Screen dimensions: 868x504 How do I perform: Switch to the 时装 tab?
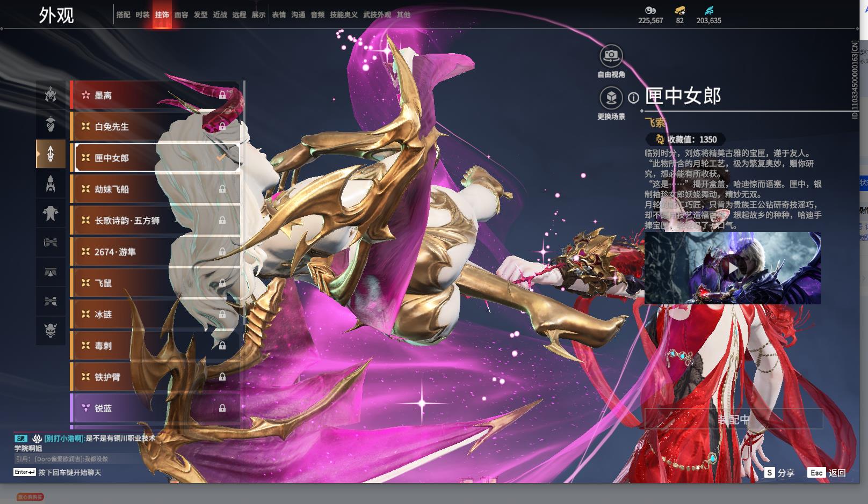tap(142, 15)
